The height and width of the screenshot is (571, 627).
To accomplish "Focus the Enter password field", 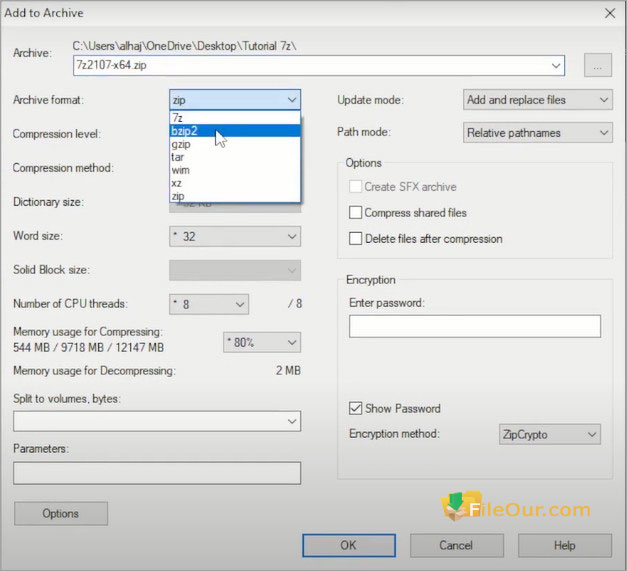I will point(475,326).
